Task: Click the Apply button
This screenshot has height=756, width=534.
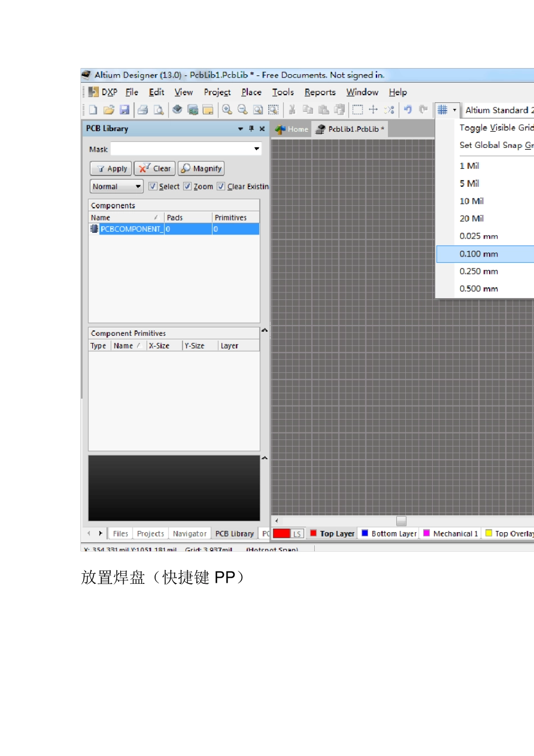Action: click(111, 169)
